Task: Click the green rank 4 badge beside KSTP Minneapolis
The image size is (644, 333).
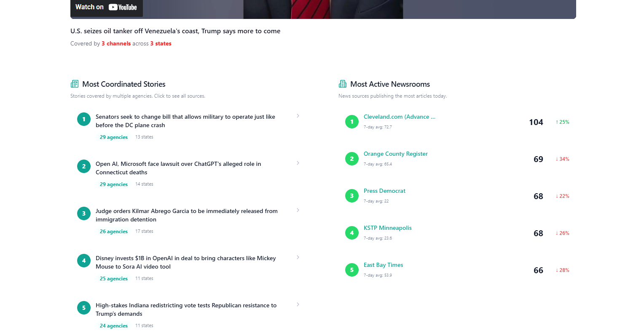Action: pos(352,233)
